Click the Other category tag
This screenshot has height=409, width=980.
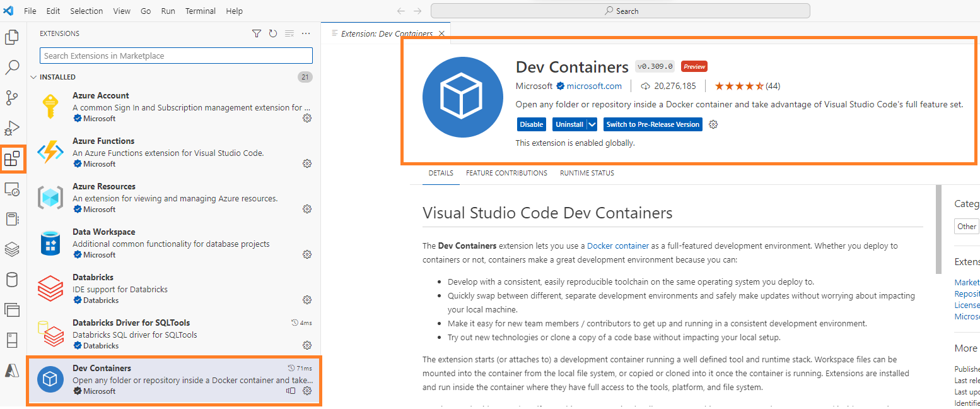[x=967, y=226]
